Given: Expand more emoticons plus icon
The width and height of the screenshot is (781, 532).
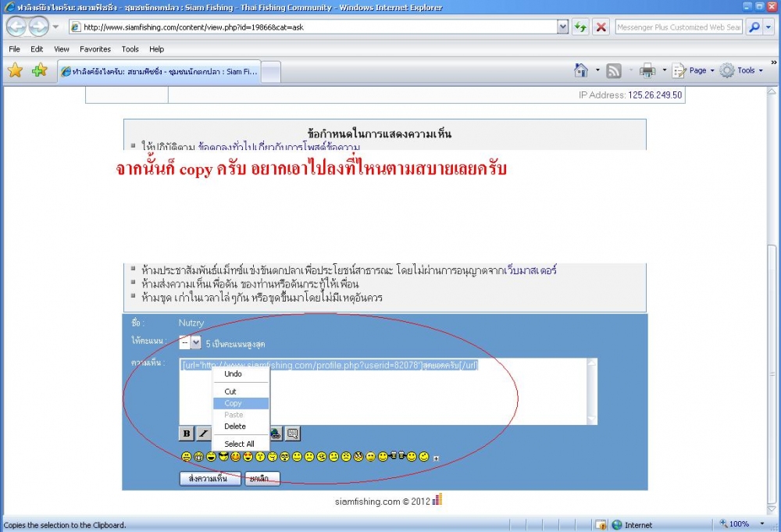Looking at the screenshot, I should coord(437,459).
